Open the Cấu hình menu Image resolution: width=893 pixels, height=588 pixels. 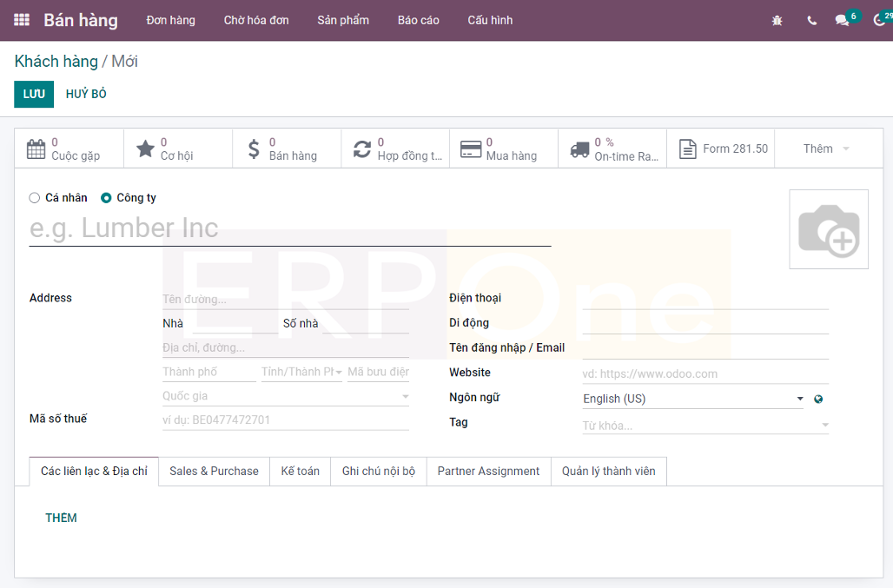coord(490,20)
